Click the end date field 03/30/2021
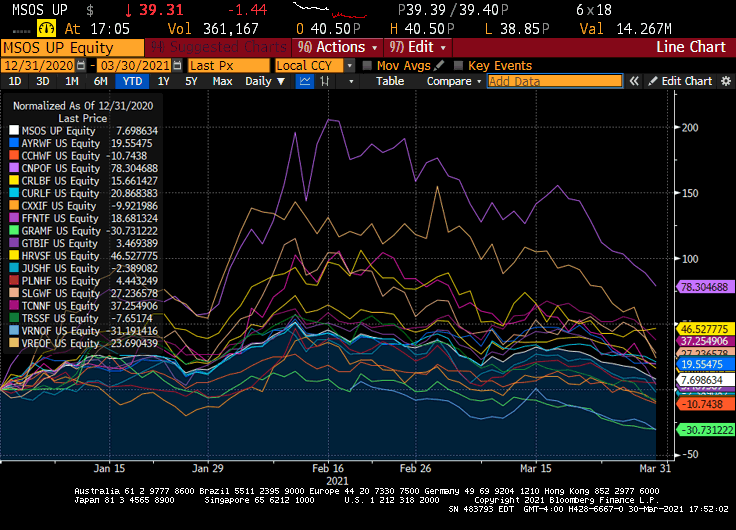This screenshot has width=736, height=530. [x=135, y=65]
